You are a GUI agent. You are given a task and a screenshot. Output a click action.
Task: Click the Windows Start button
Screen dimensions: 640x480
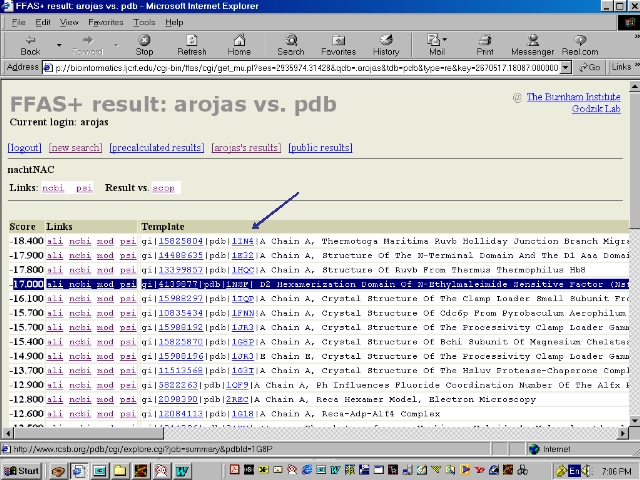(21, 470)
